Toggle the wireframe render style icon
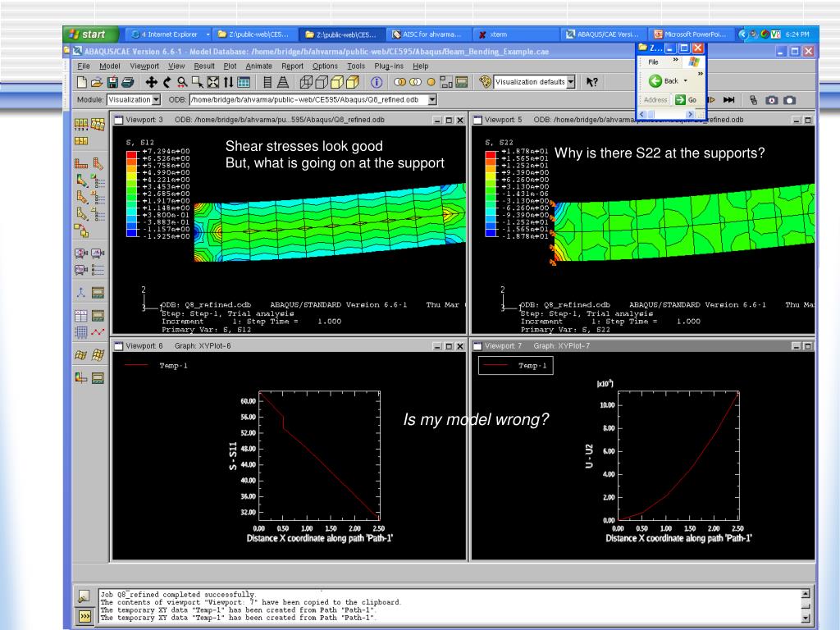This screenshot has width=840, height=630. point(306,83)
